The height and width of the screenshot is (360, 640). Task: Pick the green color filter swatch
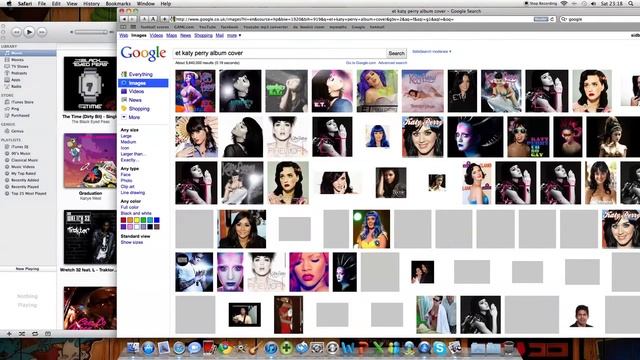tap(143, 220)
